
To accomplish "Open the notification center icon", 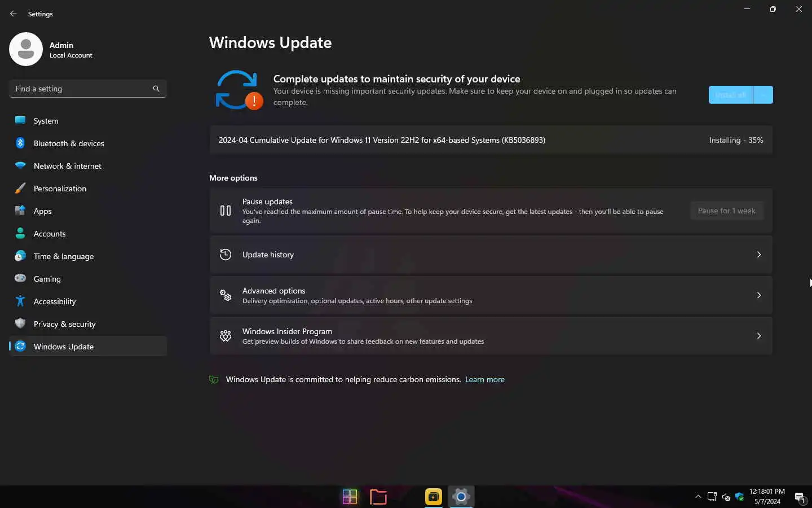I will pyautogui.click(x=800, y=497).
